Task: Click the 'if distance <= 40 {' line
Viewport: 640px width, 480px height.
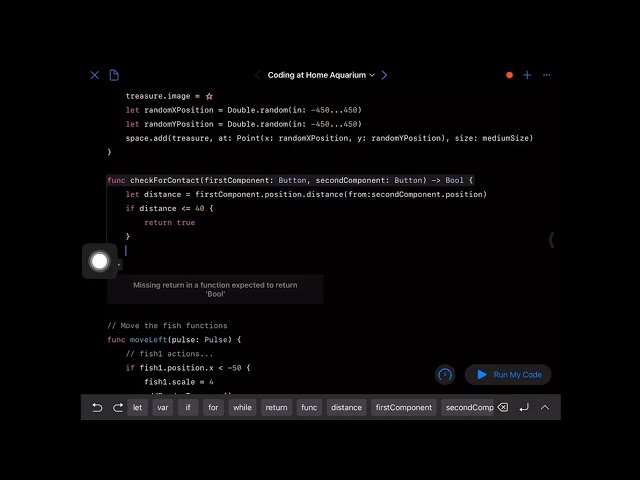Action: pyautogui.click(x=169, y=209)
